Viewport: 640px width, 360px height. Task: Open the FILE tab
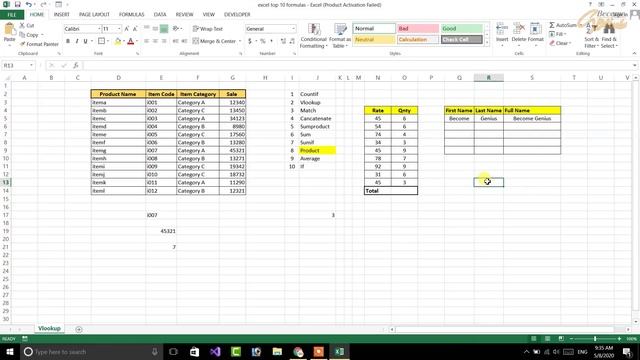(12, 15)
